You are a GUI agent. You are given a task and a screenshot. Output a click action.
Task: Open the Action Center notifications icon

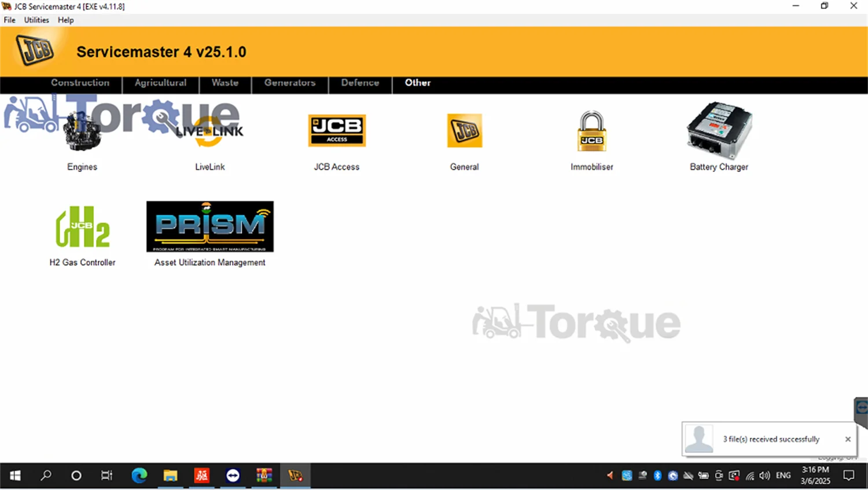click(x=849, y=476)
